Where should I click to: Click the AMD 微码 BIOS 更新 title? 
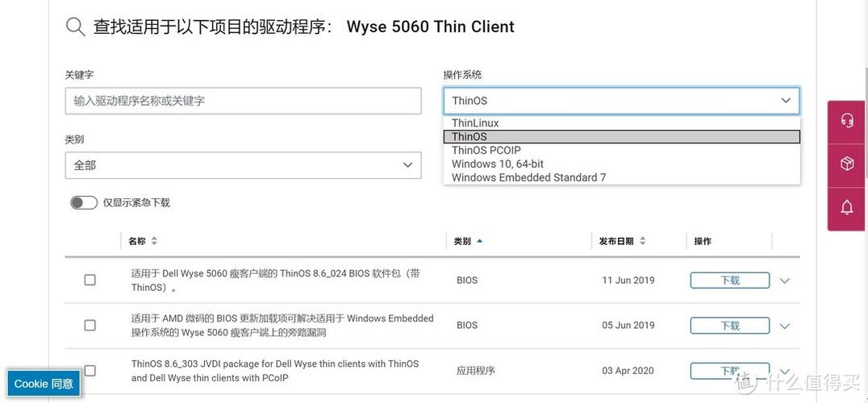coord(282,326)
